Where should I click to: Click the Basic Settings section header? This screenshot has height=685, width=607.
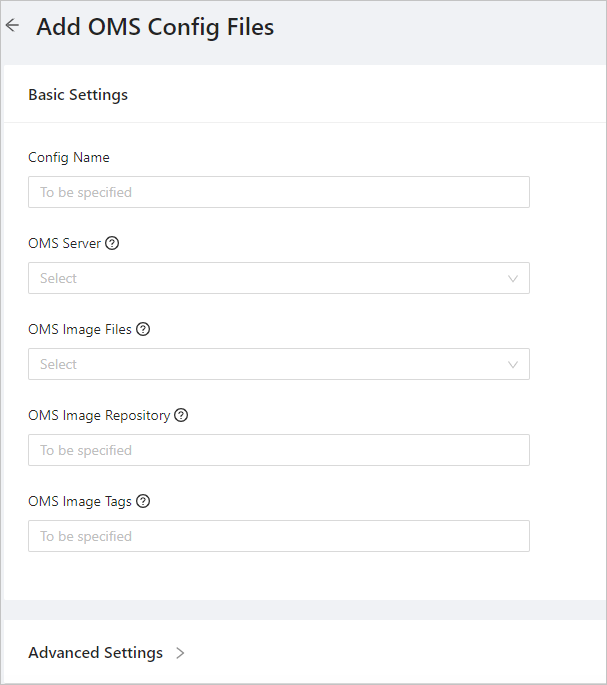[x=78, y=95]
